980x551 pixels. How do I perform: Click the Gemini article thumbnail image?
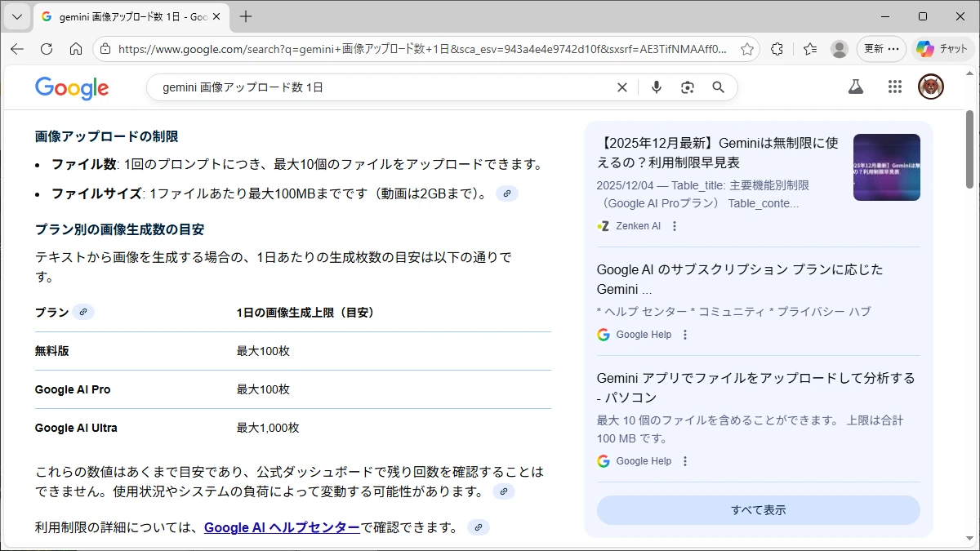coord(886,167)
